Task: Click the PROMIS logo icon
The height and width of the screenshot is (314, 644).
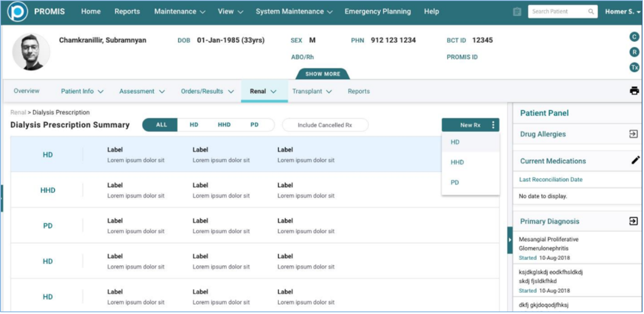Action: (x=18, y=12)
